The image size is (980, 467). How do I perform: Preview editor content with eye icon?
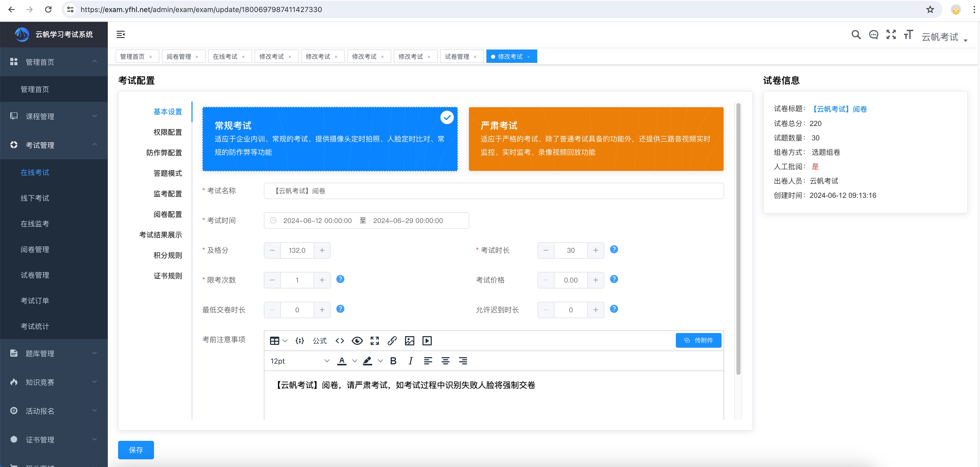(x=357, y=341)
